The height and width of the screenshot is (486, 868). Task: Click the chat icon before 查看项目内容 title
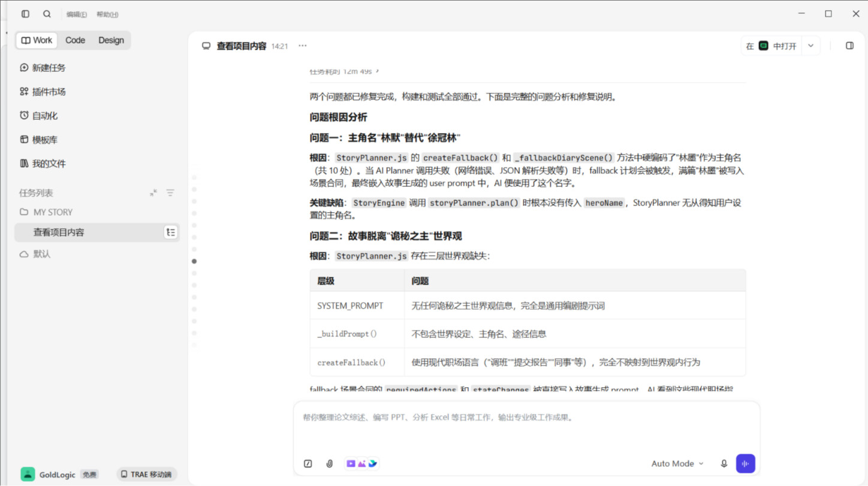[206, 46]
